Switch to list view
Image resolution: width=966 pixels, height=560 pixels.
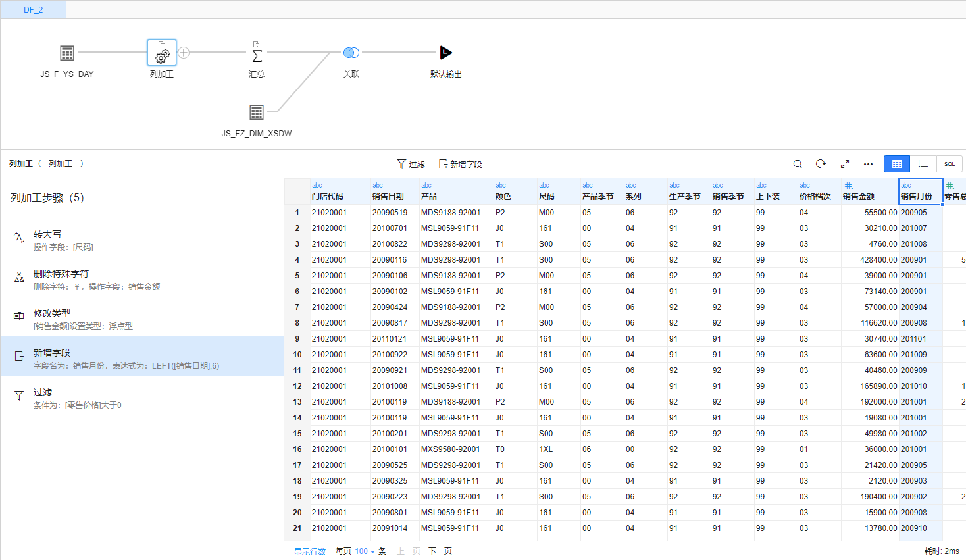click(923, 164)
